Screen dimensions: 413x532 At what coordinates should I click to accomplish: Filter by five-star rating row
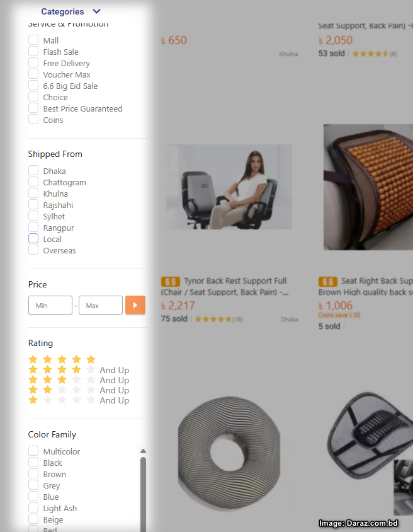(x=62, y=359)
